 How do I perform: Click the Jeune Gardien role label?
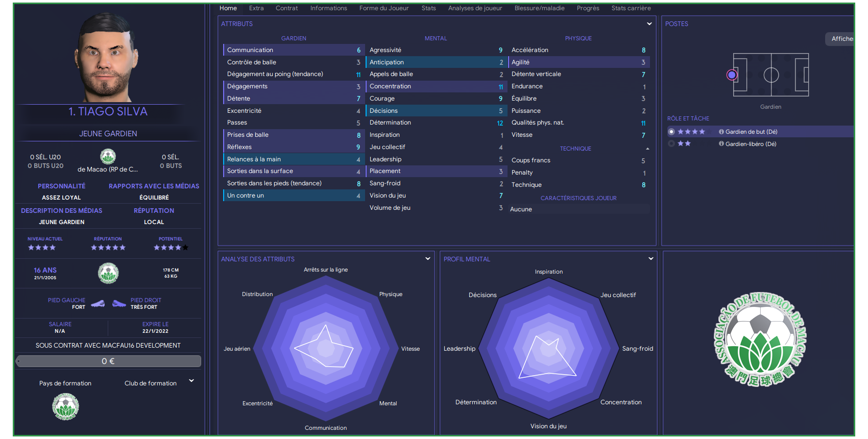tap(108, 134)
